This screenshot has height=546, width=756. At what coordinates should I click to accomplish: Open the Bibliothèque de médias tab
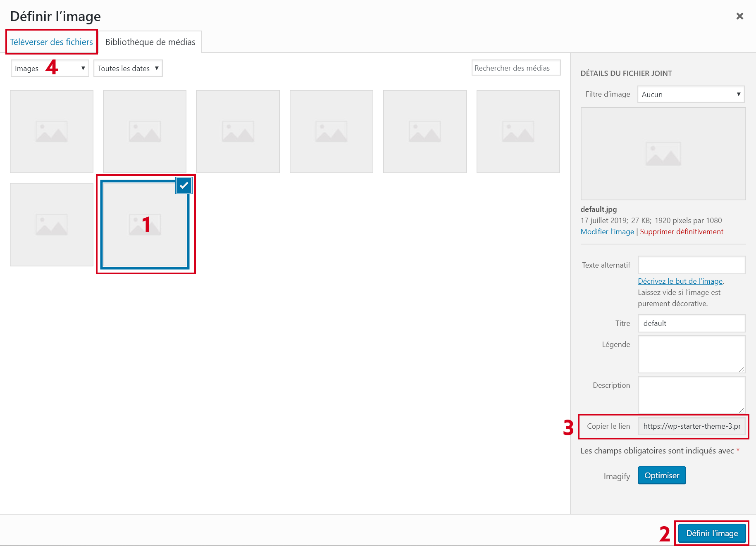[150, 42]
